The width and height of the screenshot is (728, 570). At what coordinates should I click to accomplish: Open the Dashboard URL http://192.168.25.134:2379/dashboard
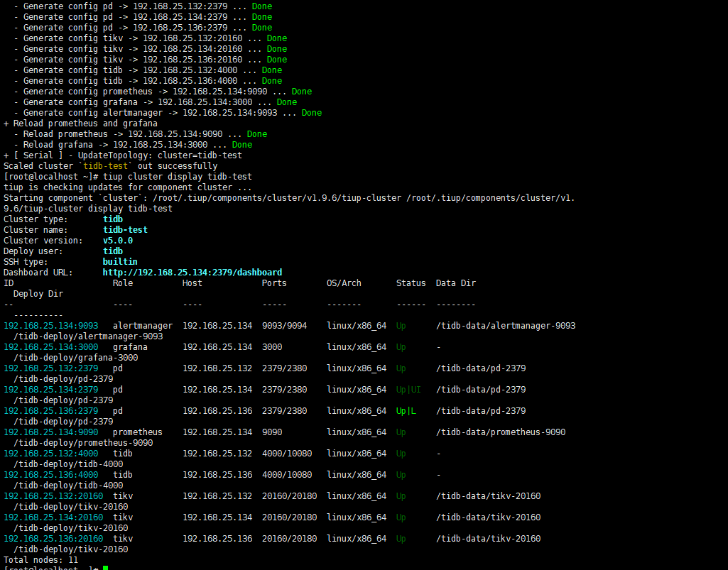click(x=192, y=273)
